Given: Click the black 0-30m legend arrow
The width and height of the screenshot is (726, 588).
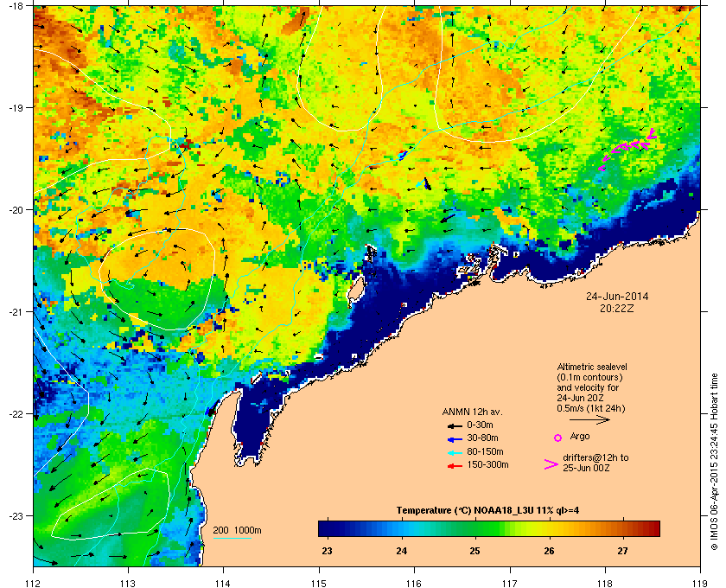Looking at the screenshot, I should [x=455, y=425].
